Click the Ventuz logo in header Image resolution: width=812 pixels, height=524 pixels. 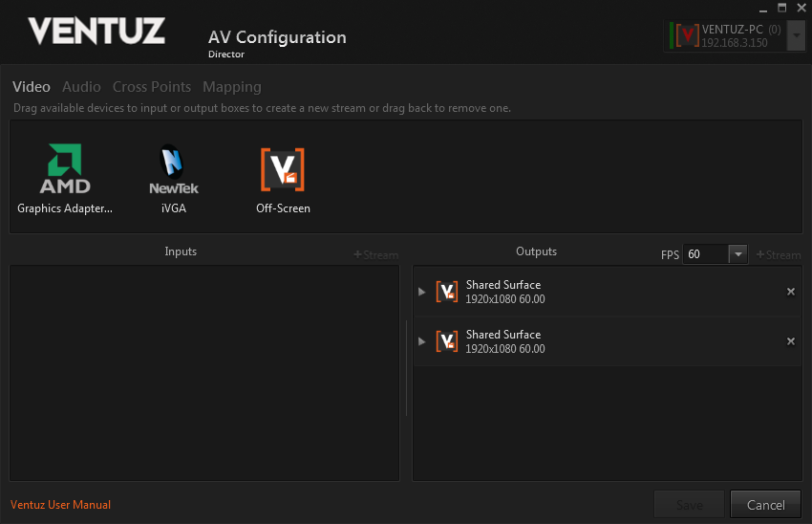96,31
